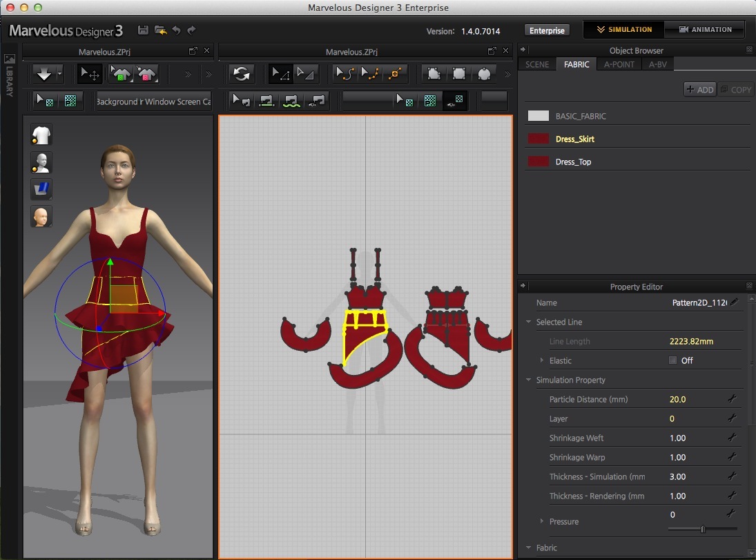
Task: Open the SCENE tab in Object Browser
Action: coord(537,64)
